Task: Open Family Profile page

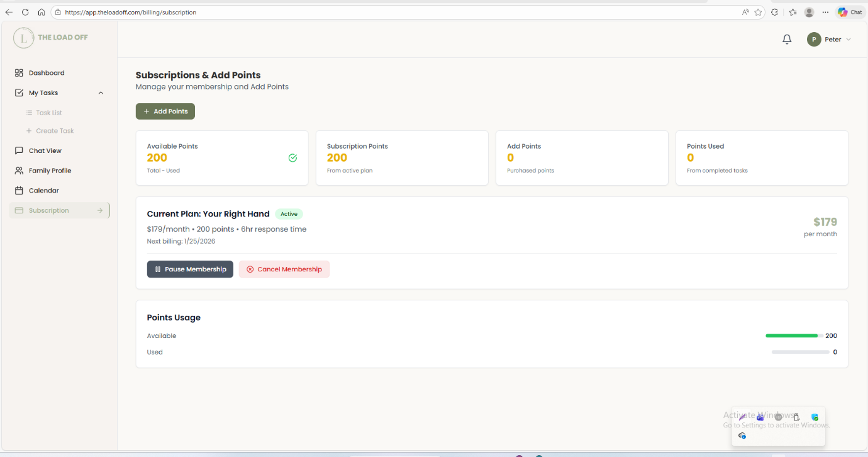Action: [43, 171]
